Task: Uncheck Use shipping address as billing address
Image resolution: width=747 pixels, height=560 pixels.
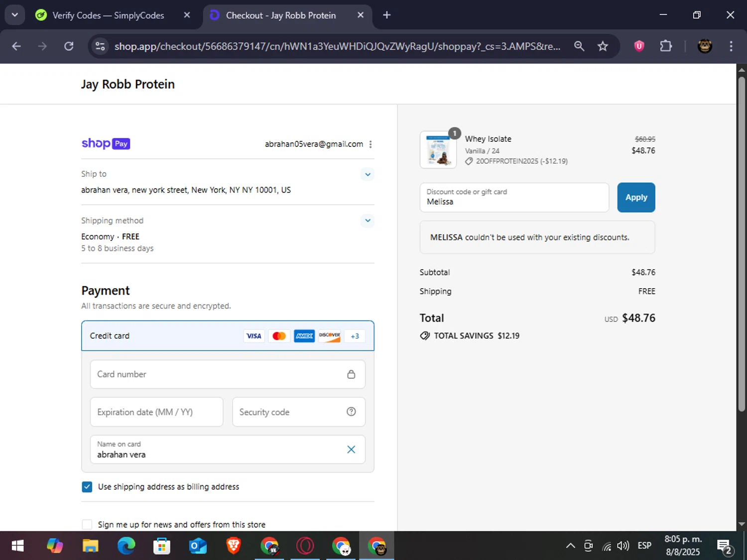Action: pos(87,487)
